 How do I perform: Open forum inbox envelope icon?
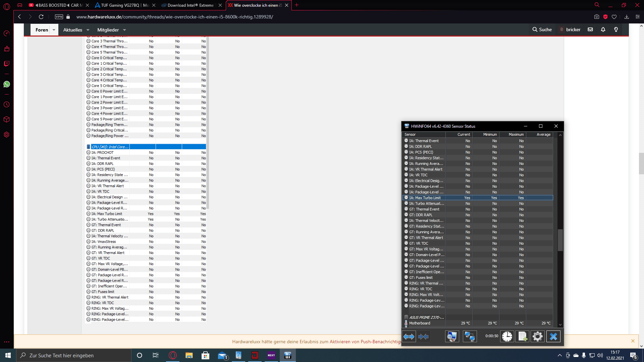coord(590,29)
